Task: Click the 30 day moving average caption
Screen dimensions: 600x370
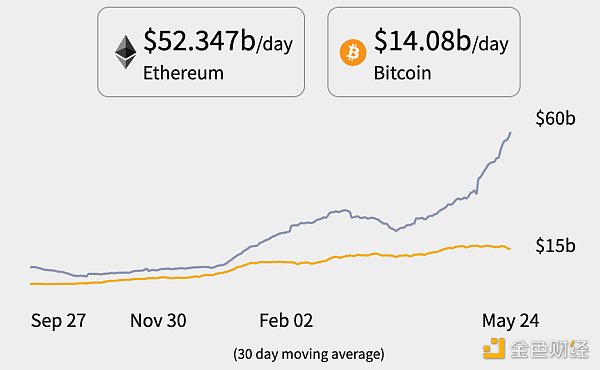Action: [308, 354]
